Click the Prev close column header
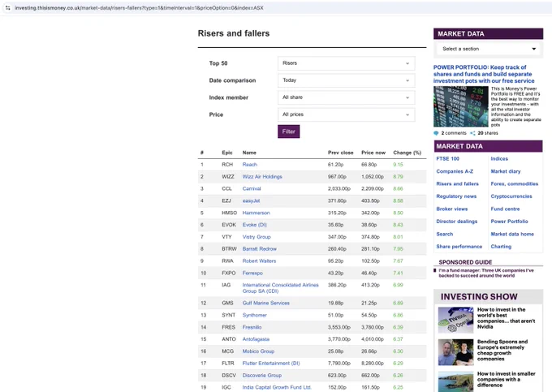 coord(340,153)
